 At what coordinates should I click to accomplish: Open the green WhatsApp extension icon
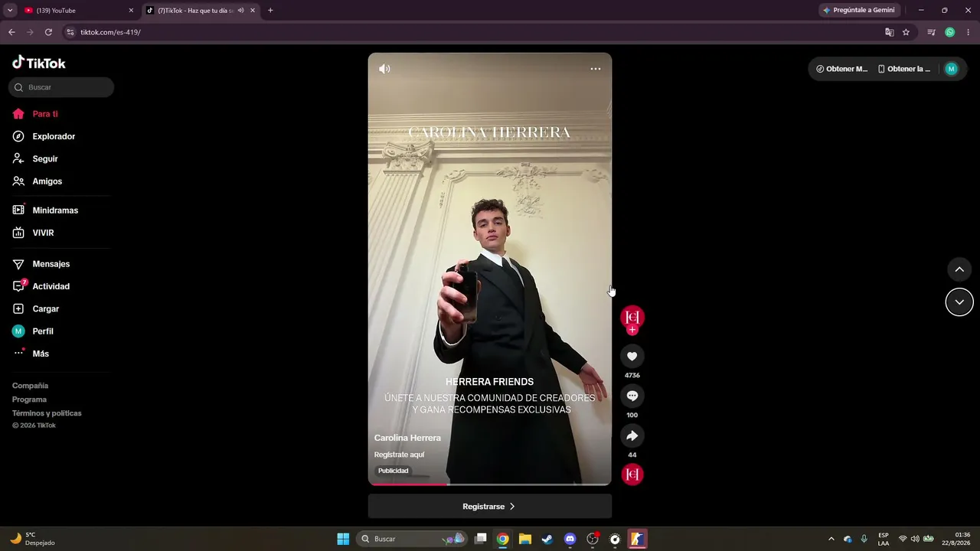pos(950,32)
